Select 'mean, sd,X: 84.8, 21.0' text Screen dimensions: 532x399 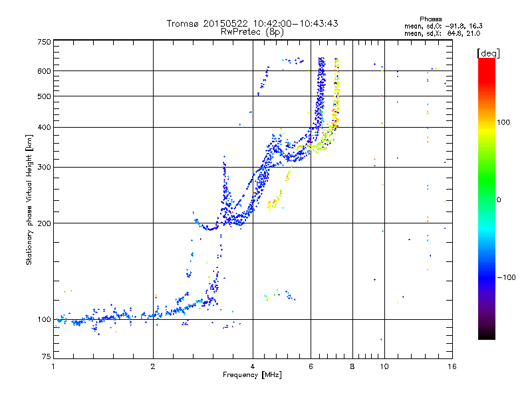pos(442,33)
